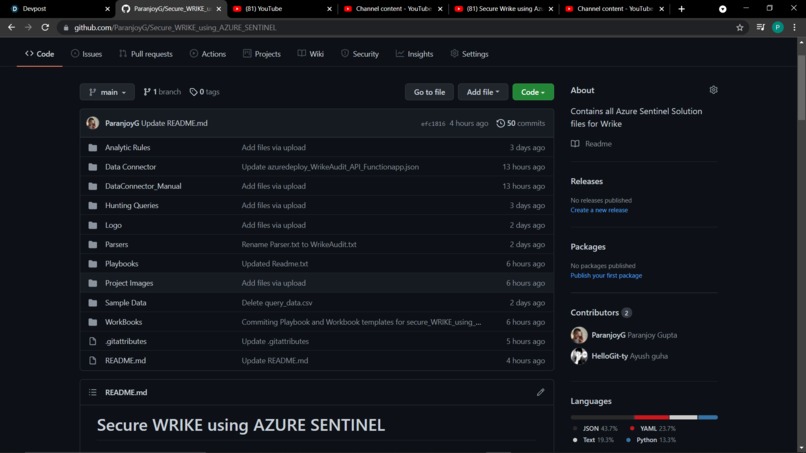This screenshot has height=453, width=806.
Task: Open the Pull requests tab
Action: (146, 54)
